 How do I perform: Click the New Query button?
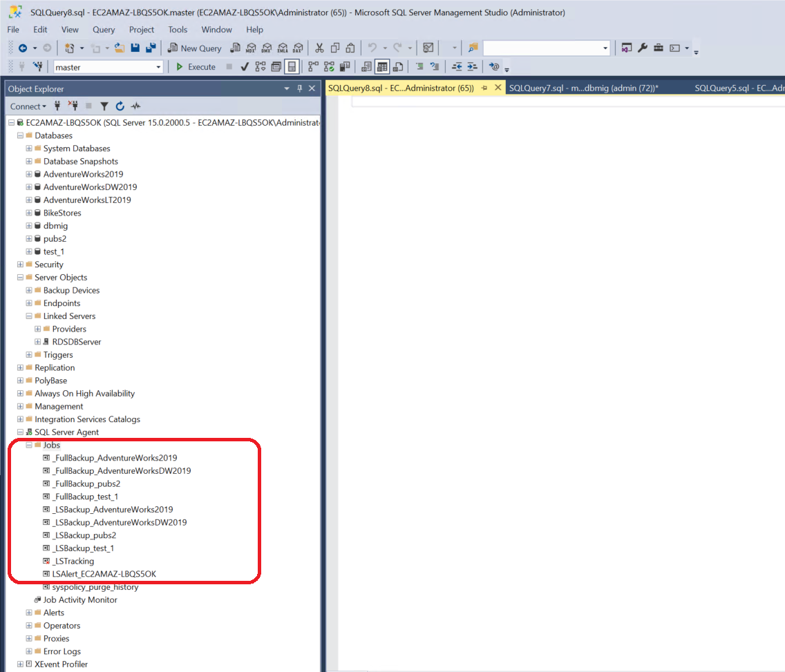195,48
